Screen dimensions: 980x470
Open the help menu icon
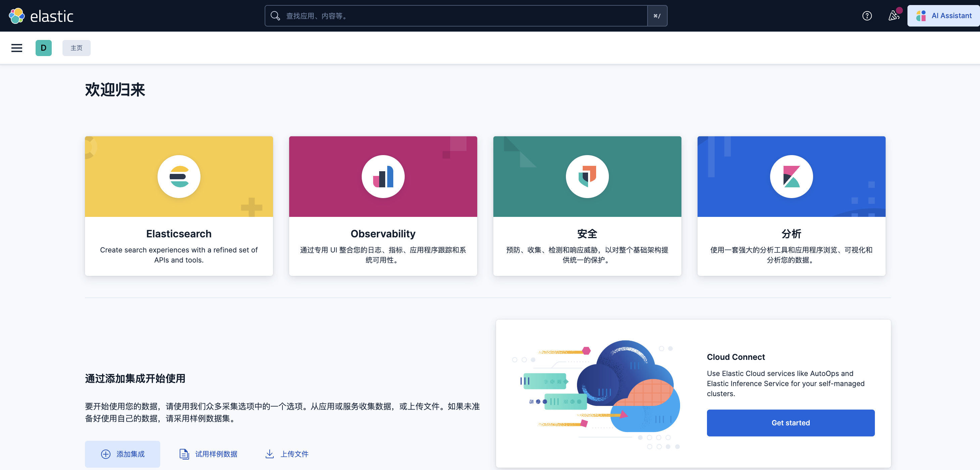[x=867, y=16]
